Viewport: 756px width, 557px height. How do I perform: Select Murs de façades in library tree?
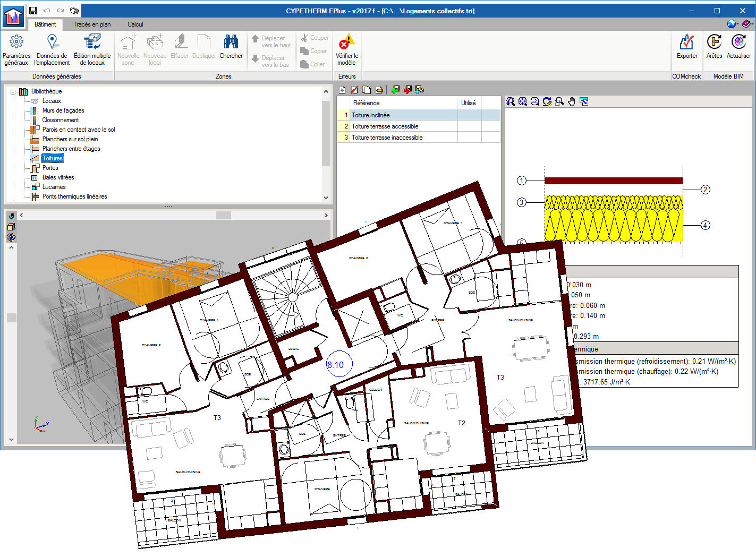click(63, 110)
